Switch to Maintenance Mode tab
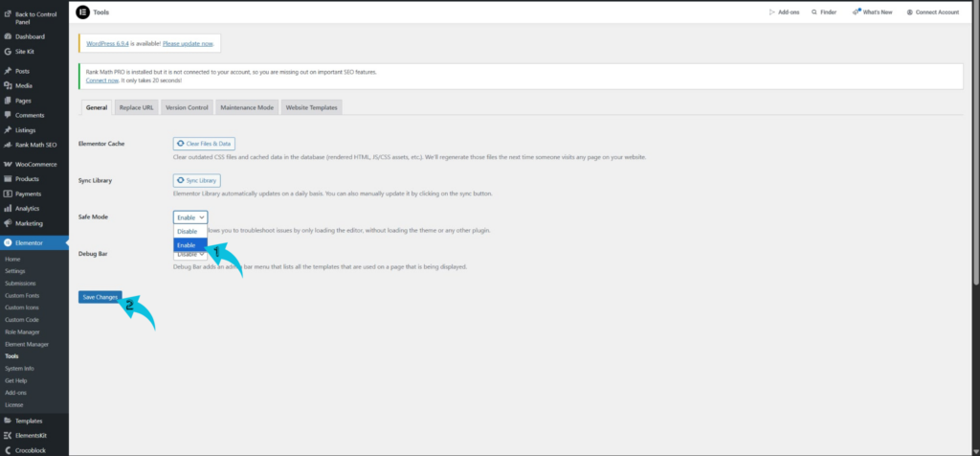The height and width of the screenshot is (456, 980). (x=247, y=107)
